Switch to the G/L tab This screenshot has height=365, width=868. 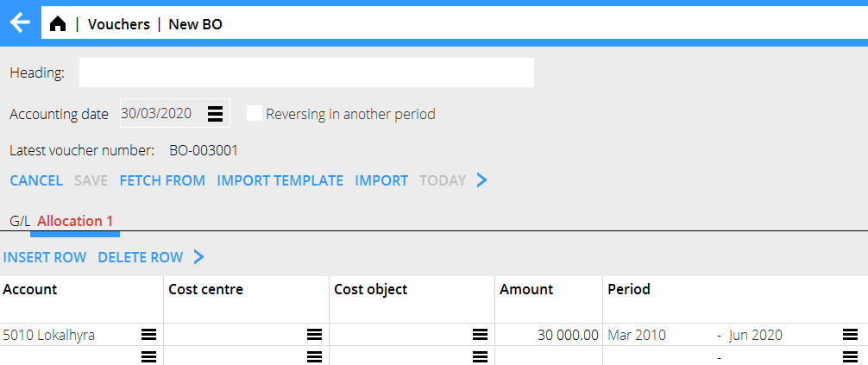coord(19,221)
